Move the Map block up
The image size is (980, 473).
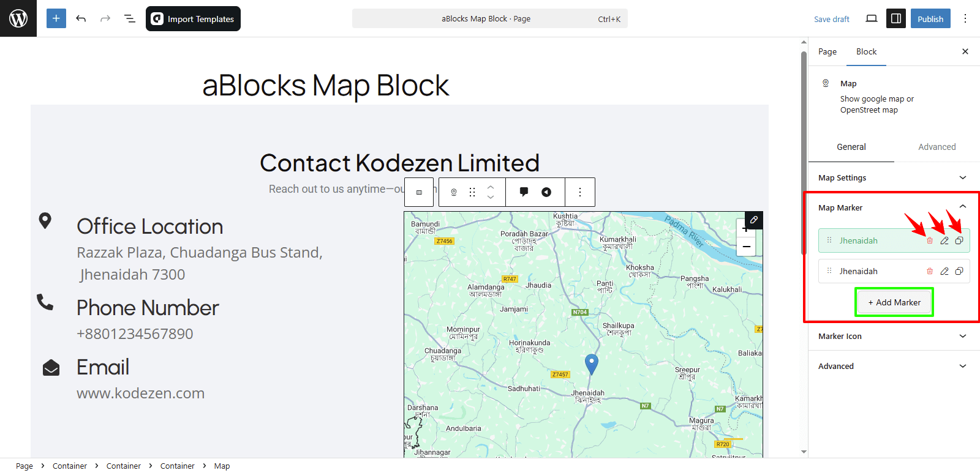click(x=491, y=187)
